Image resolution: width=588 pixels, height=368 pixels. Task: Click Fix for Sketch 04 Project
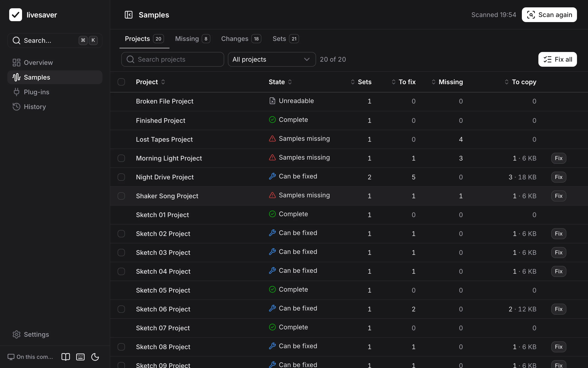[559, 271]
